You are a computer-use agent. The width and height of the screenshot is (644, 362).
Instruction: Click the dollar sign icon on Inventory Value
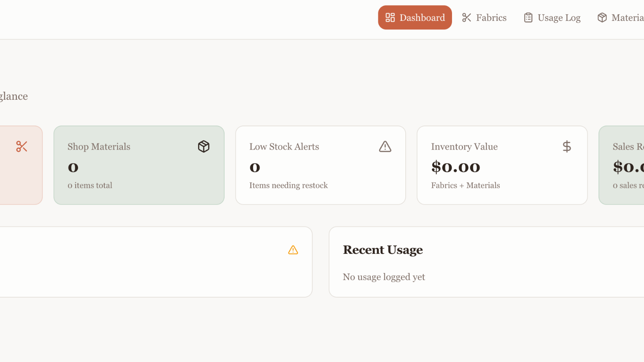tap(567, 146)
